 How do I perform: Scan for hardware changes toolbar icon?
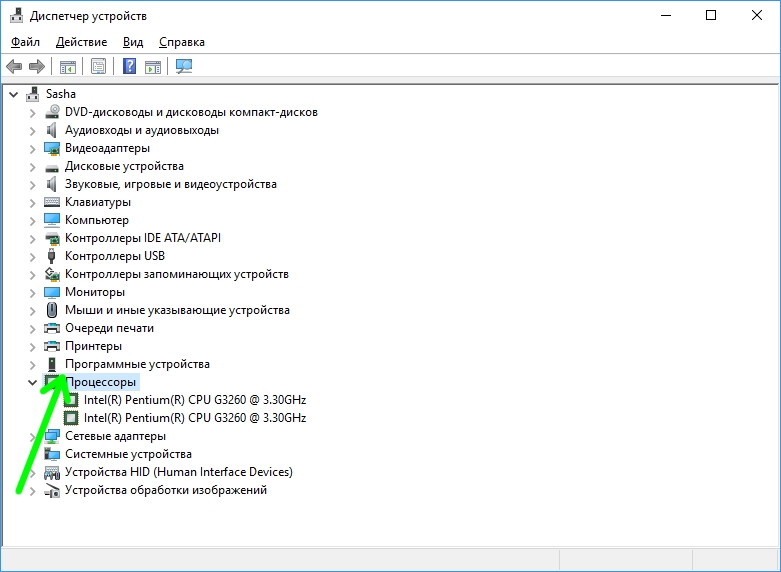point(184,66)
